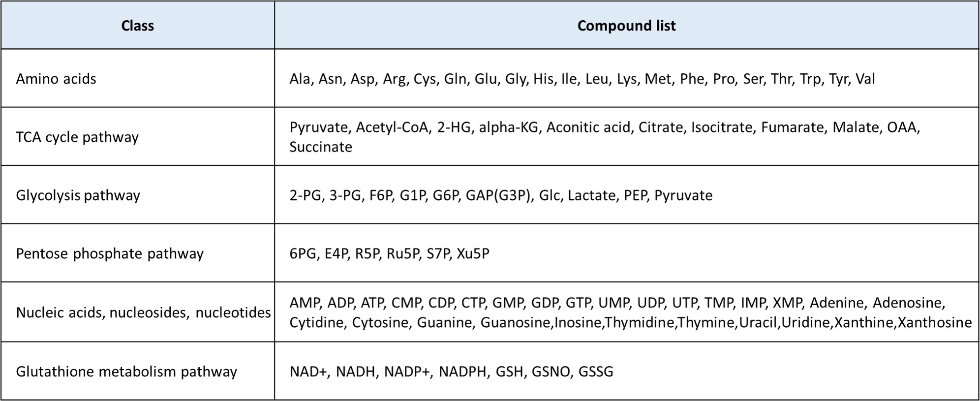Click the Class column header
The height and width of the screenshot is (401, 980).
point(138,26)
